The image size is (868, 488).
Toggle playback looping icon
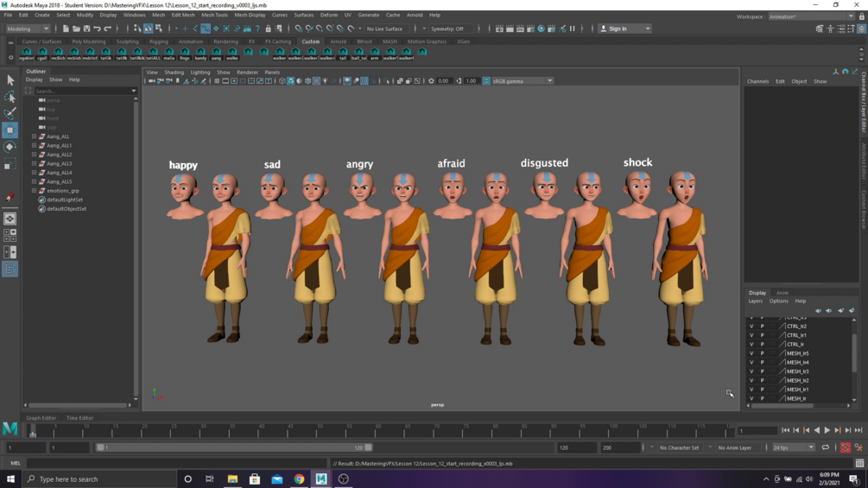tap(826, 447)
